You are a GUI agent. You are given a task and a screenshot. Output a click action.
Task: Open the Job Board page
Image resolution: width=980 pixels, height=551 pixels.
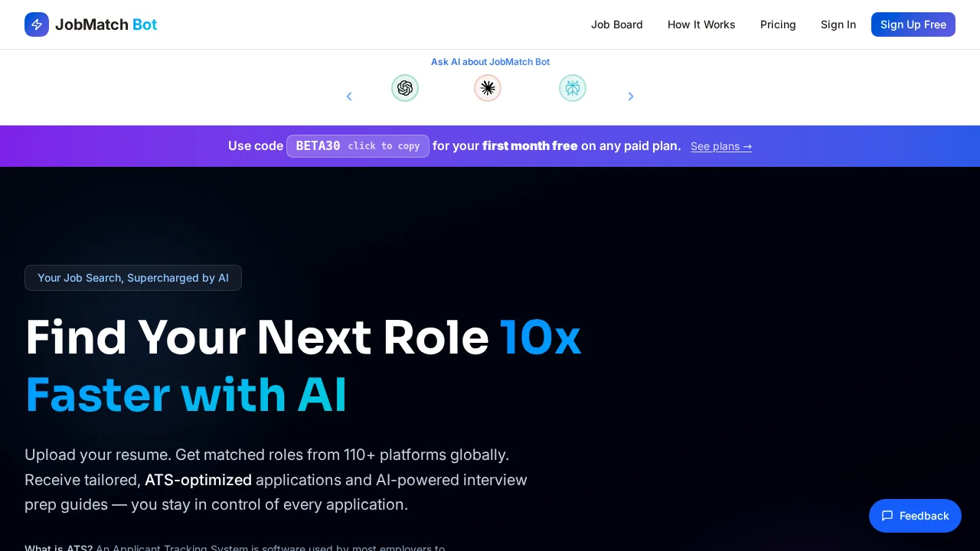point(617,24)
